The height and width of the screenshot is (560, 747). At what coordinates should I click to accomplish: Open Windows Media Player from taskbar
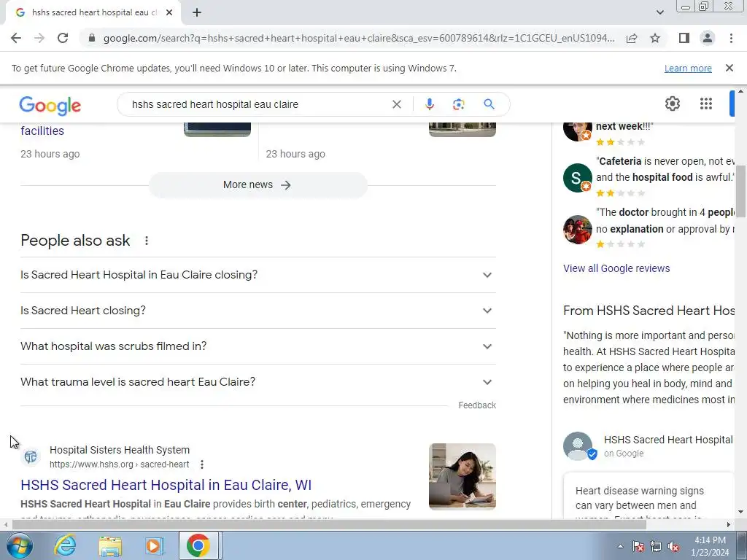[153, 545]
